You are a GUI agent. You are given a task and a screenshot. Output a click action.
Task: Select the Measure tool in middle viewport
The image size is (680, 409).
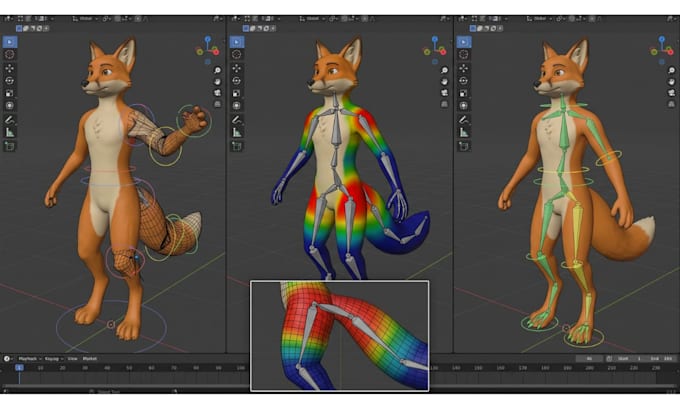tap(236, 132)
